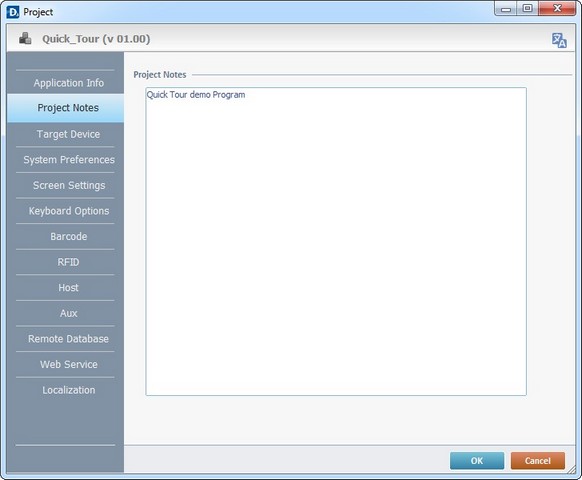Select the Barcode section
582x480 pixels.
[x=69, y=236]
